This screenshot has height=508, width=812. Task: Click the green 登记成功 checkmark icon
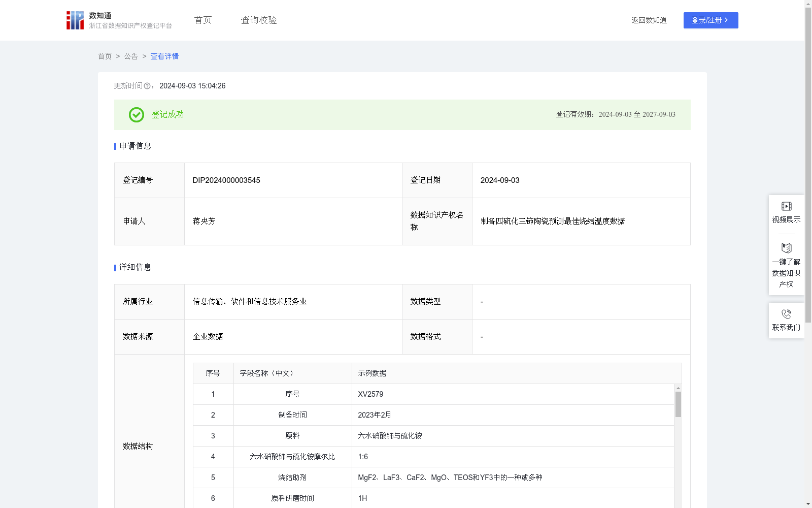(136, 115)
